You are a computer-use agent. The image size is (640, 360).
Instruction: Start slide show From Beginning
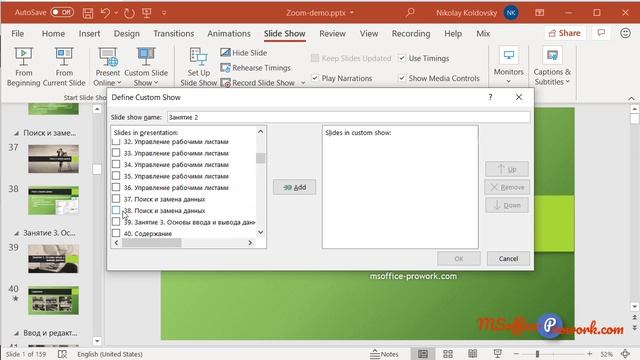pos(23,67)
